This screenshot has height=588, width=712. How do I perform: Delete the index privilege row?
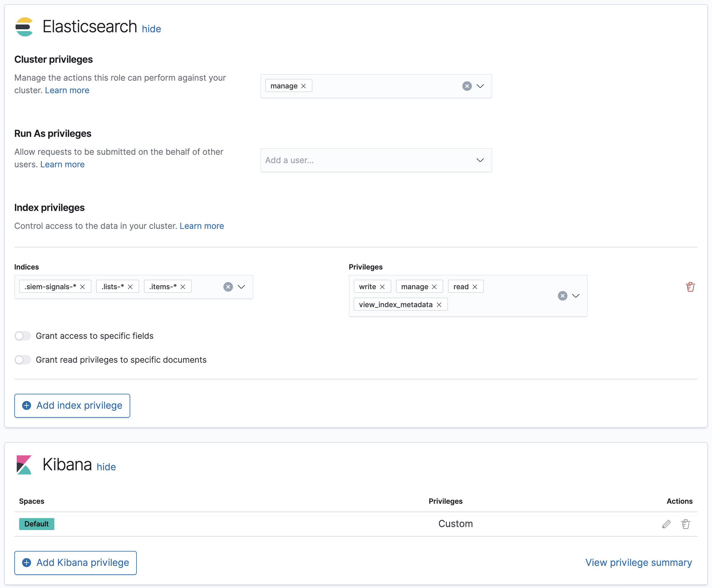[690, 287]
